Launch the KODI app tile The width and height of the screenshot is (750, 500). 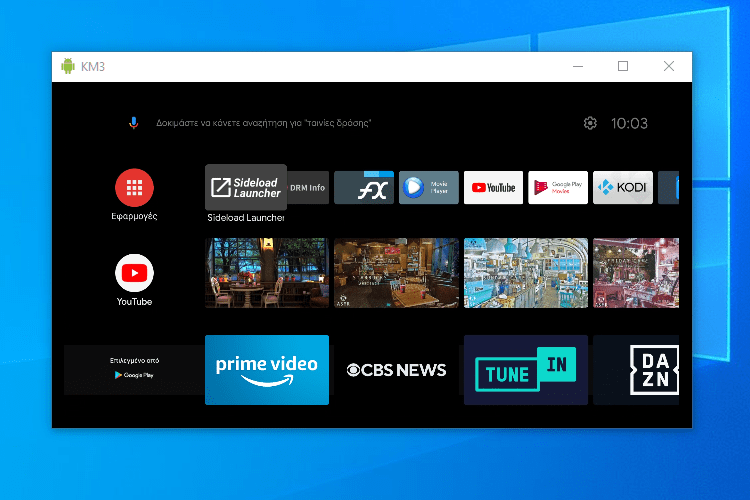coord(623,188)
